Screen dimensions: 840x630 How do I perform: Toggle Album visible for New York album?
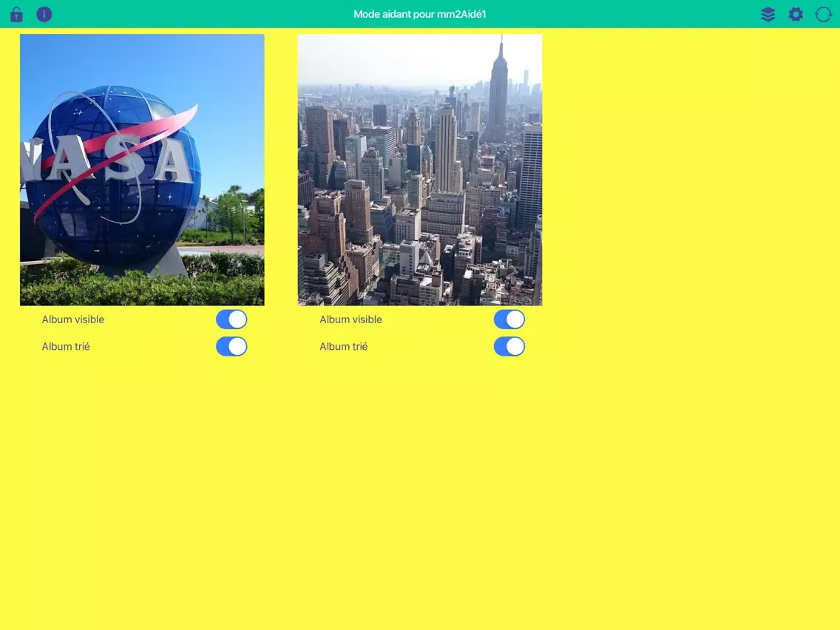[509, 319]
